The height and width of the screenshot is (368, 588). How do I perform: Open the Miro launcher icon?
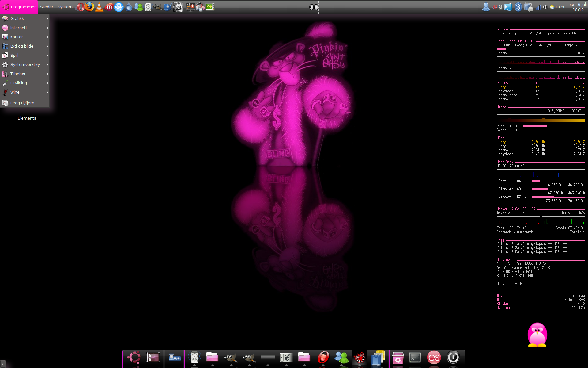pos(109,7)
